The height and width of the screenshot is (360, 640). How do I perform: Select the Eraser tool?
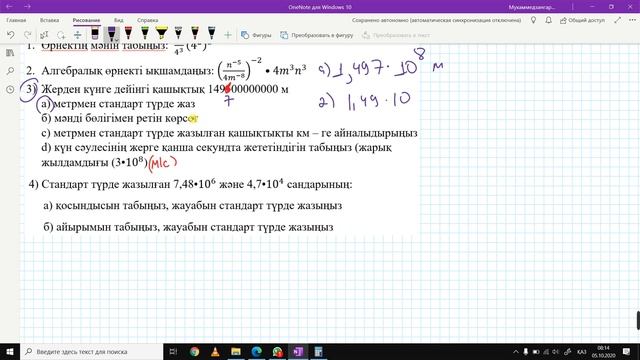tap(95, 33)
